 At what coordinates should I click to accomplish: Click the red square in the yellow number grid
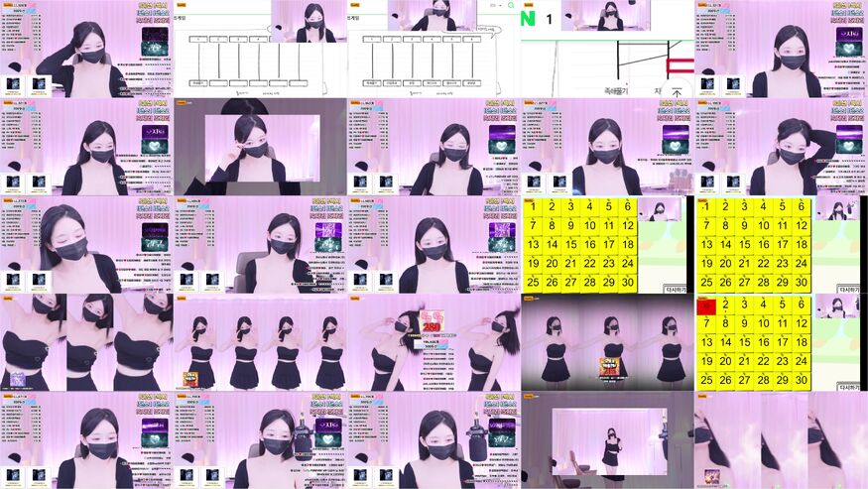point(706,307)
